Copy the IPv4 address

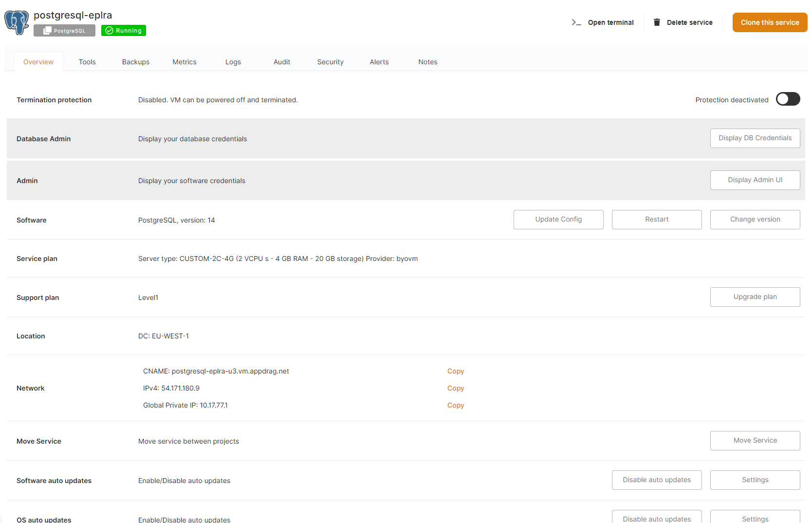(x=456, y=388)
